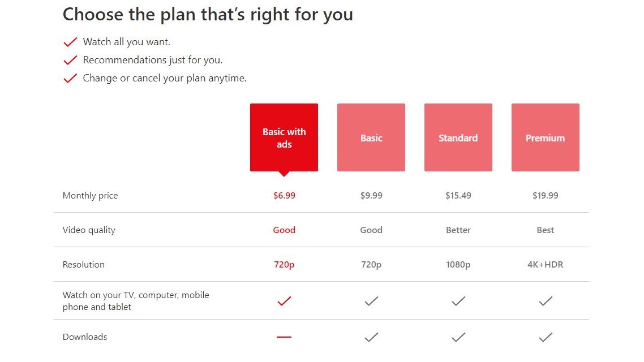Select the Basic with ads plan
This screenshot has height=362, width=644.
click(x=284, y=137)
